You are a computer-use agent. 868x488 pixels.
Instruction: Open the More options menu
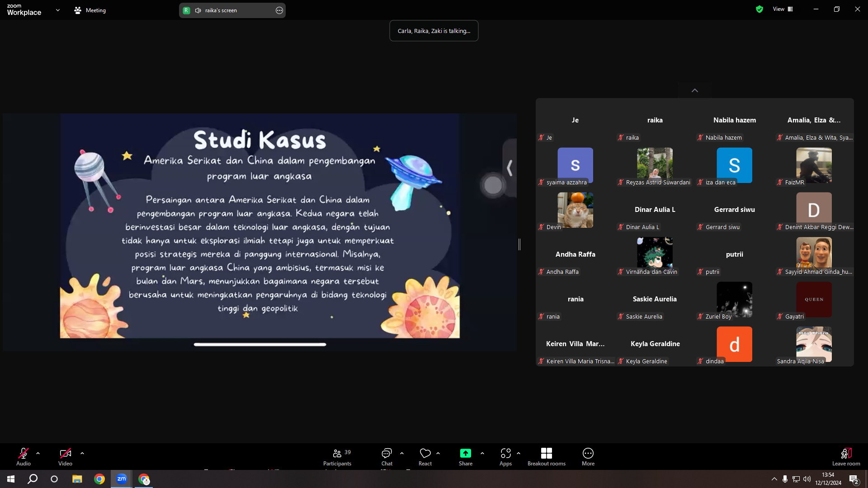(588, 456)
